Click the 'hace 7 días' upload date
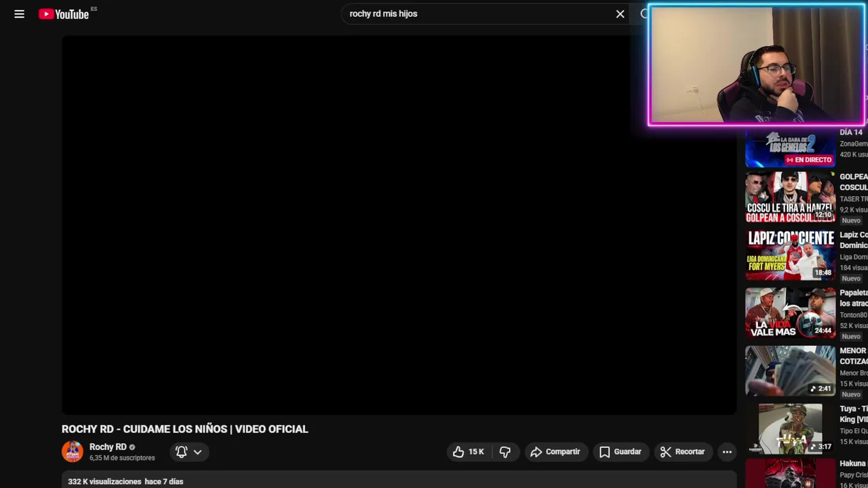868x488 pixels. [x=164, y=481]
